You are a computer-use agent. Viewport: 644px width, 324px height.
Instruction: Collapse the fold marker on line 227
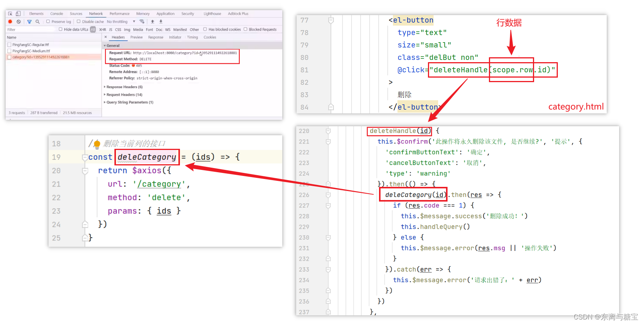tap(328, 206)
